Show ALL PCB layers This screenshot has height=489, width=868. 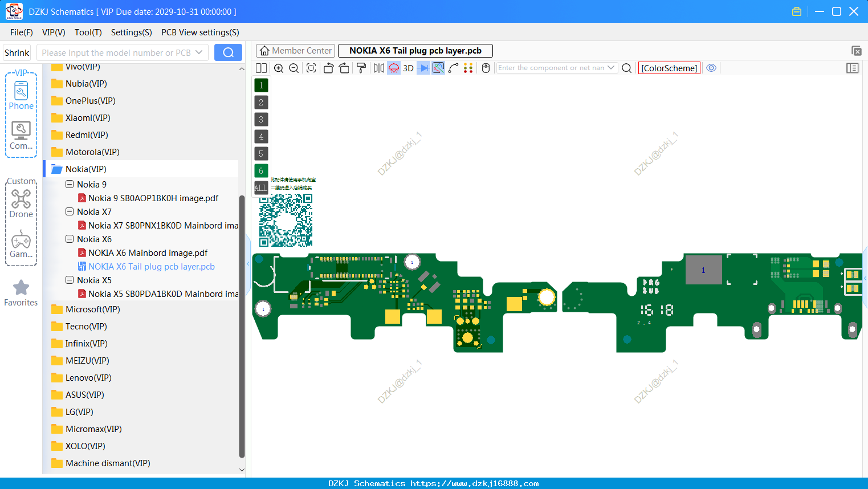click(x=261, y=188)
